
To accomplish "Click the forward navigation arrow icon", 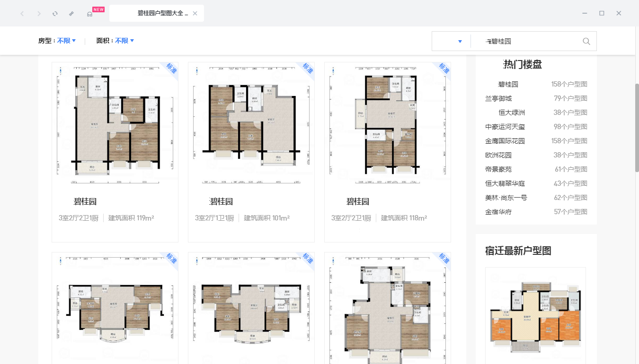I will 38,13.
